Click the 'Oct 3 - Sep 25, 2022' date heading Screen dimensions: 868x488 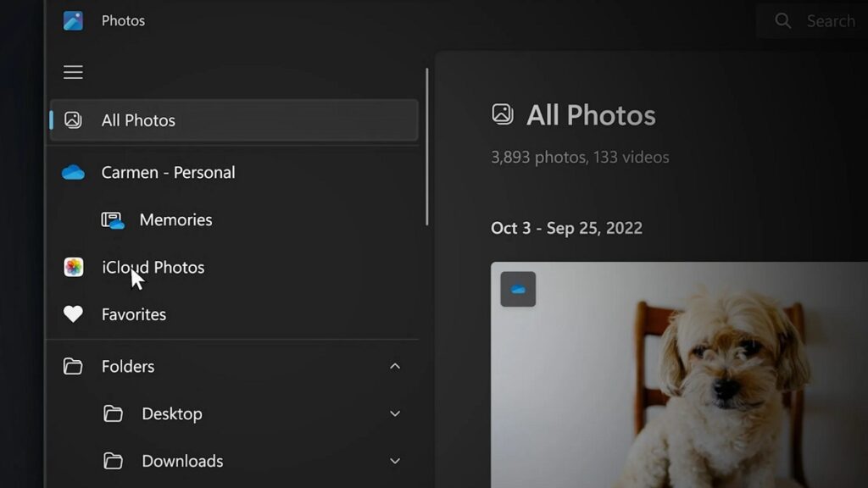coord(566,228)
